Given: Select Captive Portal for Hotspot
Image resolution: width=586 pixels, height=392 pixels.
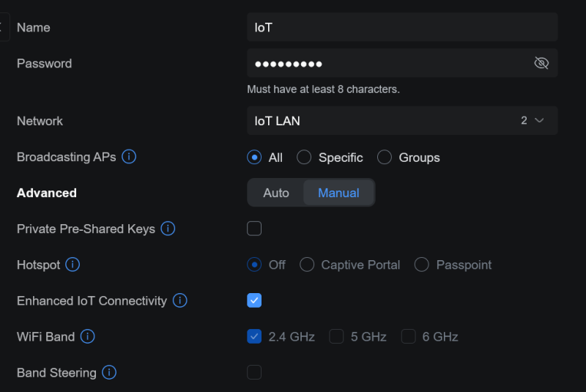Looking at the screenshot, I should click(x=307, y=265).
